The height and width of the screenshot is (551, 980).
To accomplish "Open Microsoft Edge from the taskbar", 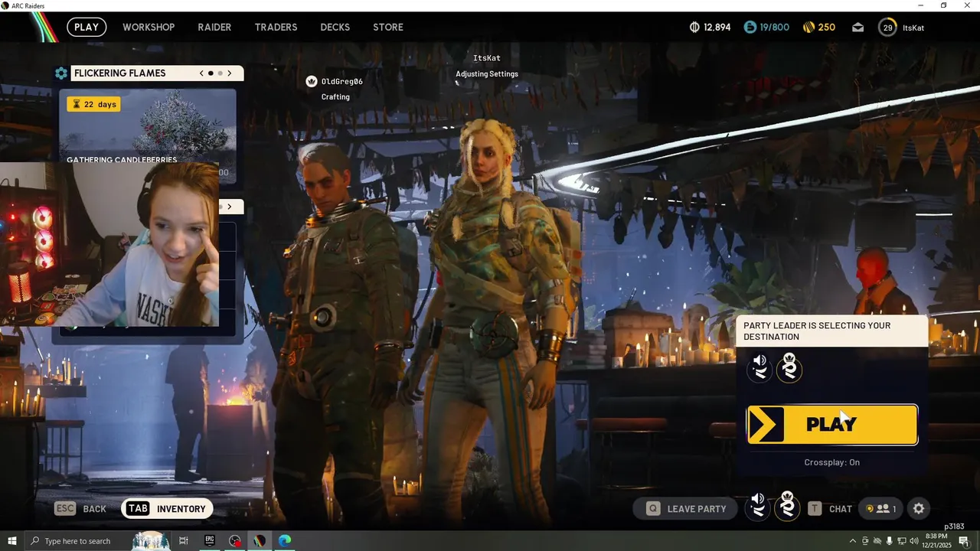I will 285,541.
